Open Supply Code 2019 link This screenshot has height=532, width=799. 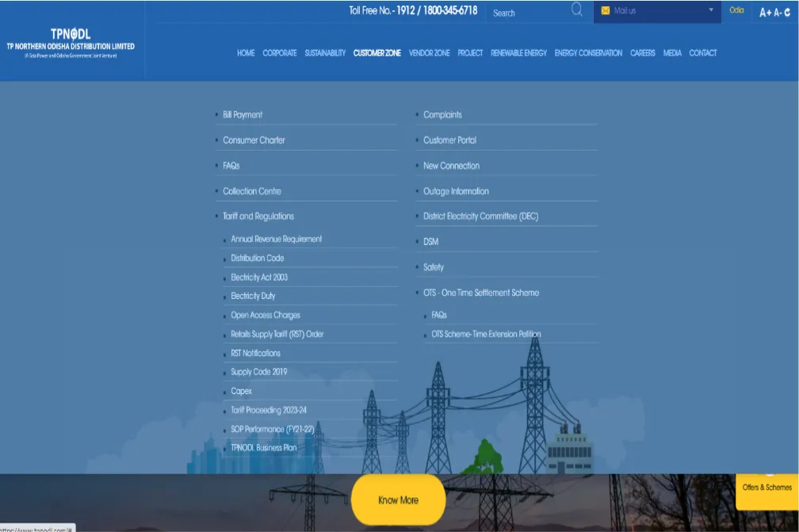[258, 372]
